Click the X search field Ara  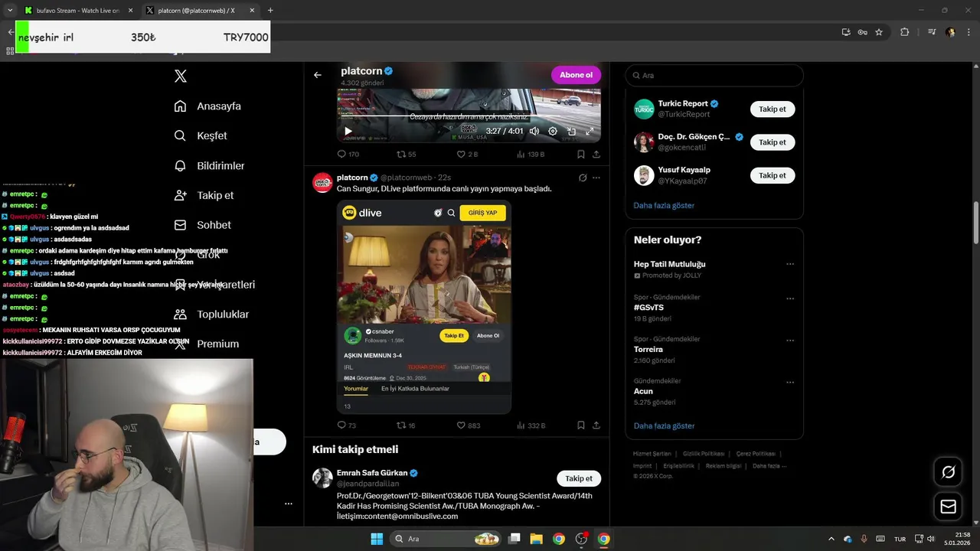click(x=714, y=75)
